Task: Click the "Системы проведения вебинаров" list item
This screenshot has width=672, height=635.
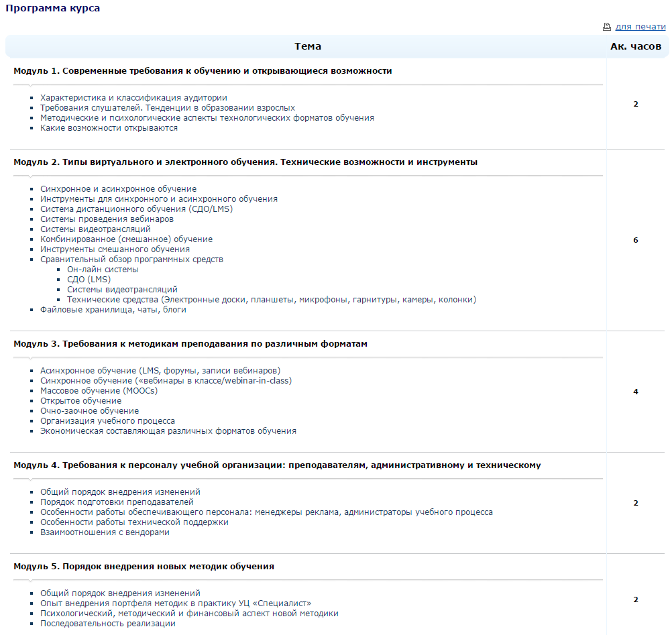Action: pos(107,219)
